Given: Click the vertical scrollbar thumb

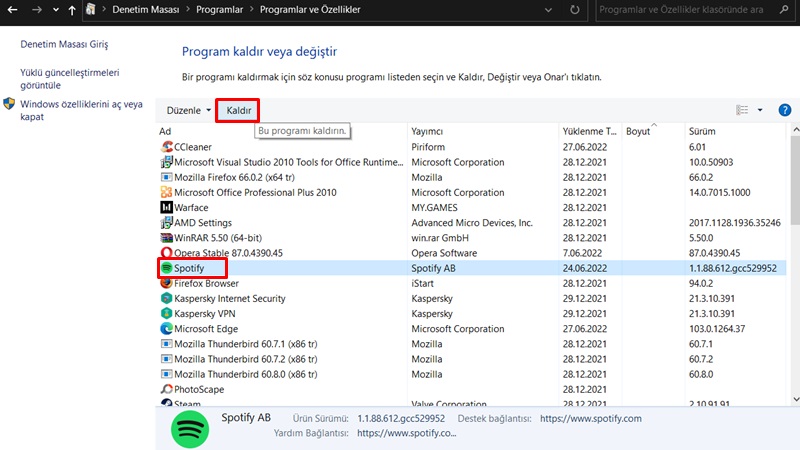Looking at the screenshot, I should point(795,180).
